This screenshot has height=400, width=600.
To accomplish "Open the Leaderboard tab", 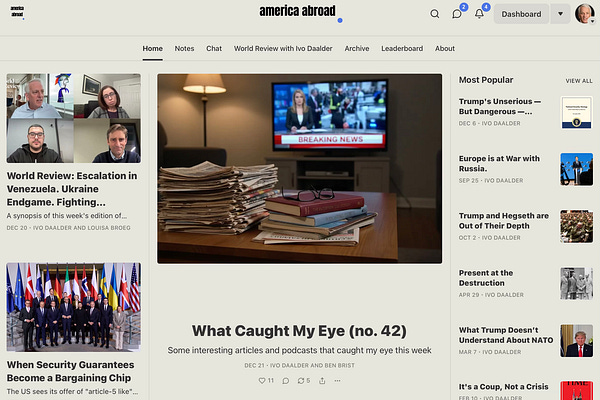I will tap(402, 49).
